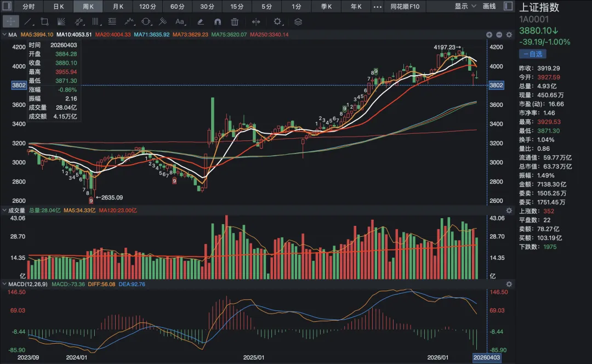Collapse the MA indicator chevron

click(4, 35)
